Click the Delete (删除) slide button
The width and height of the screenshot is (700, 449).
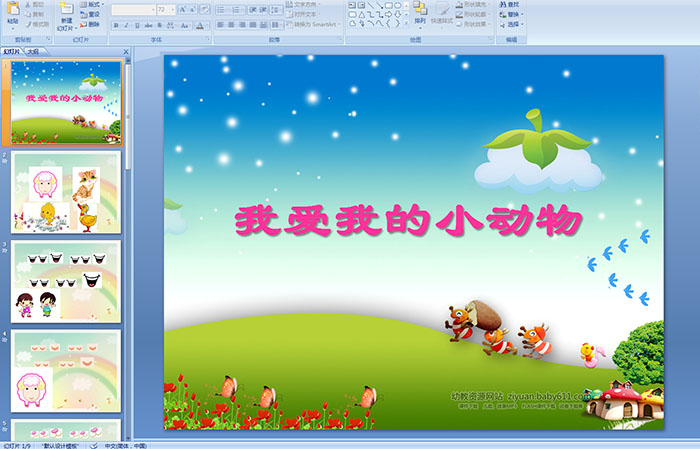coord(90,24)
